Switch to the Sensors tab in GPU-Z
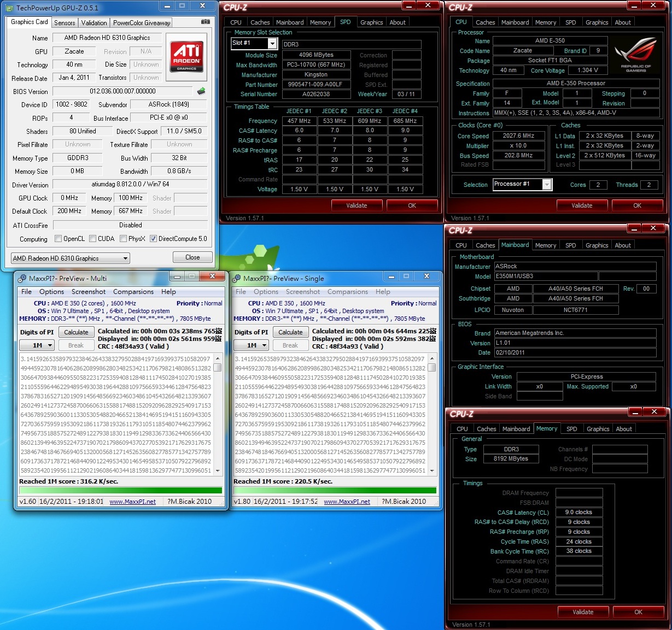The image size is (672, 630). (65, 23)
